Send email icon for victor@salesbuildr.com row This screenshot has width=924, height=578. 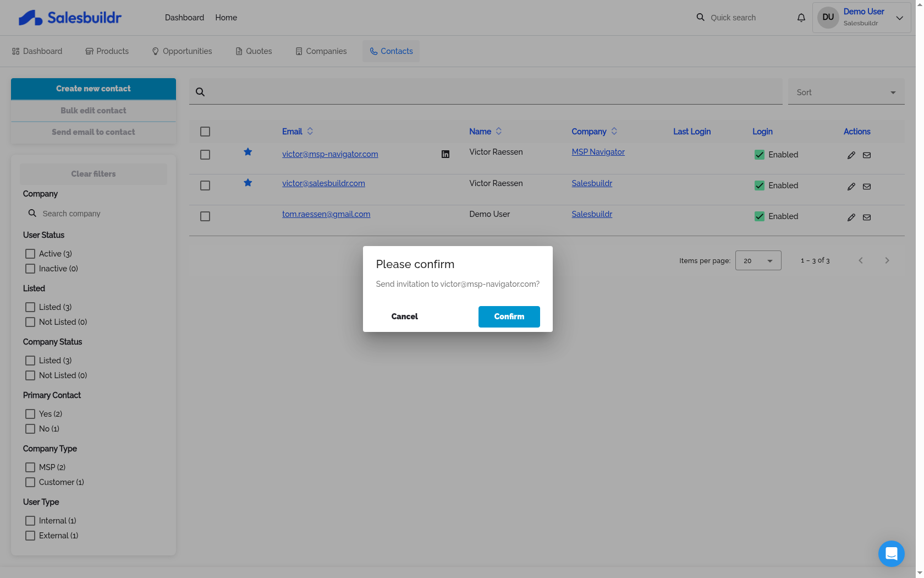pyautogui.click(x=867, y=187)
